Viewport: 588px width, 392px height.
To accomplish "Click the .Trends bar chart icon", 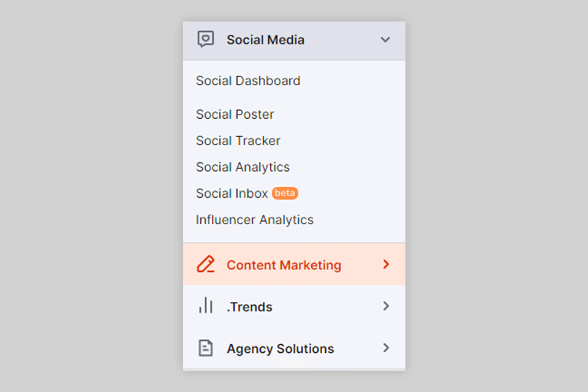I will (206, 306).
